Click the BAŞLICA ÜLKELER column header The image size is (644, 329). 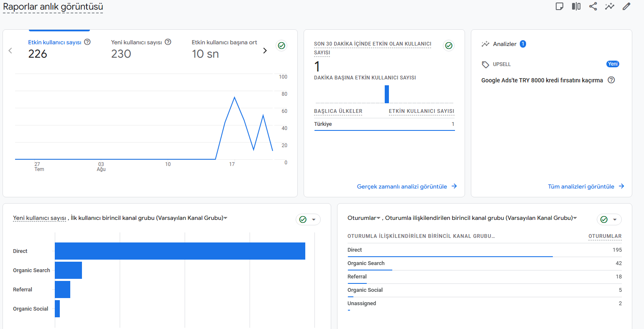point(338,111)
